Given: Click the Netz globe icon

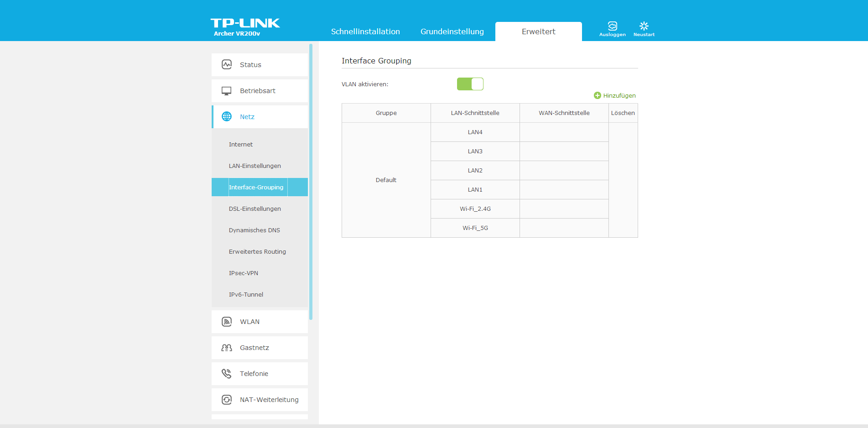Looking at the screenshot, I should point(227,117).
